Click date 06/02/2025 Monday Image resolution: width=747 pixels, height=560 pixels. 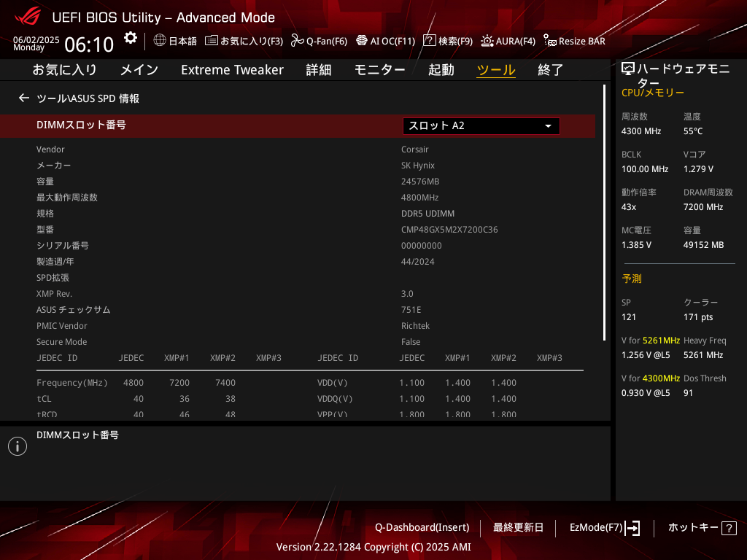tap(36, 43)
